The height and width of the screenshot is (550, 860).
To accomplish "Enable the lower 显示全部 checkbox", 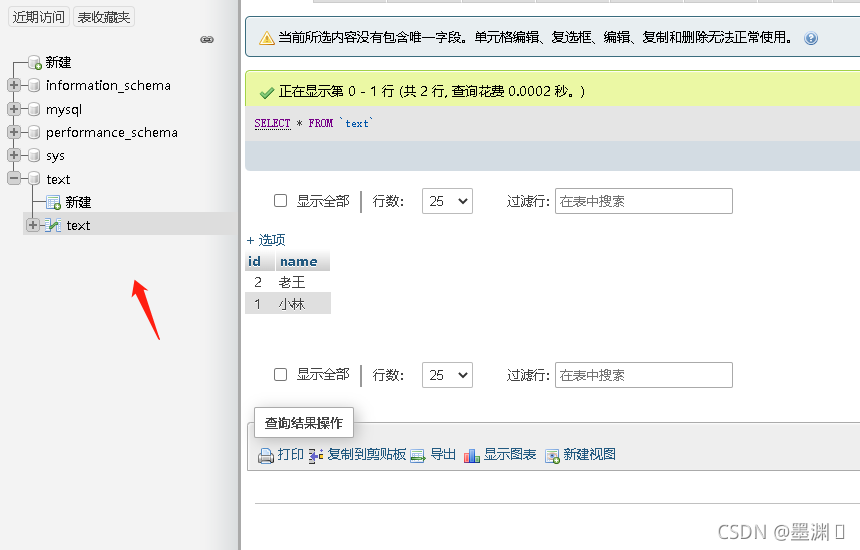I will (x=281, y=375).
